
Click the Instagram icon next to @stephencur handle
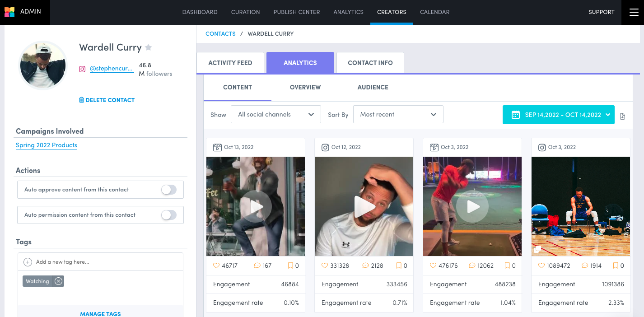(x=82, y=69)
